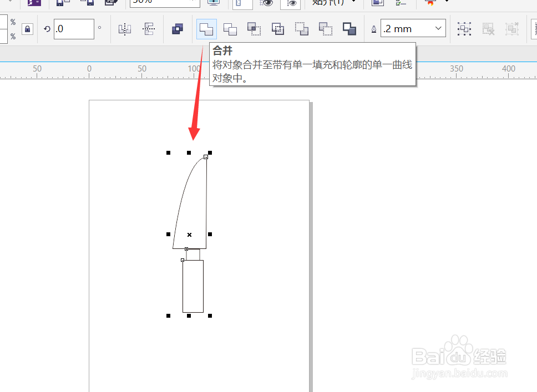Group the selected objects
537x392 pixels.
[464, 29]
